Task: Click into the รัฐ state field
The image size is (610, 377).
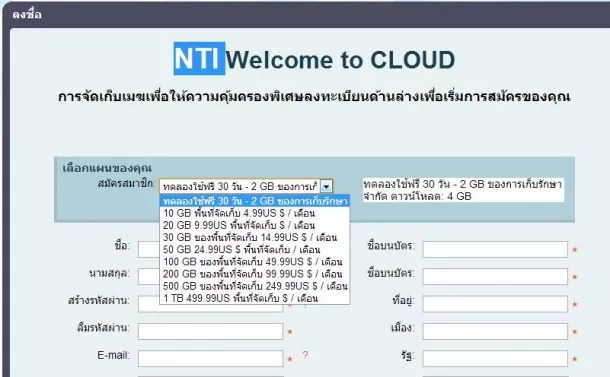Action: [x=495, y=359]
